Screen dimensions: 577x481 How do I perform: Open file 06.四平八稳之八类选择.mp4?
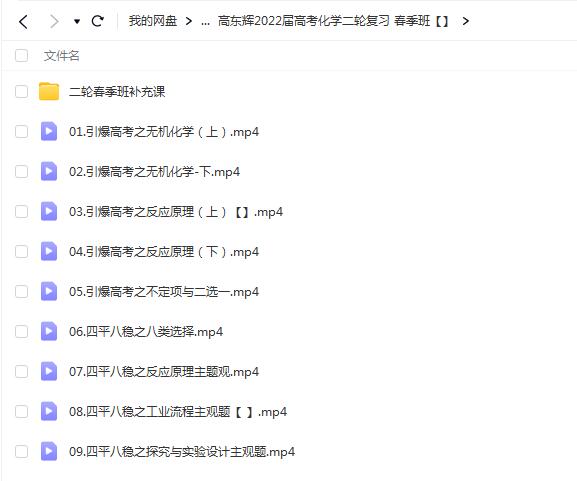pos(146,332)
